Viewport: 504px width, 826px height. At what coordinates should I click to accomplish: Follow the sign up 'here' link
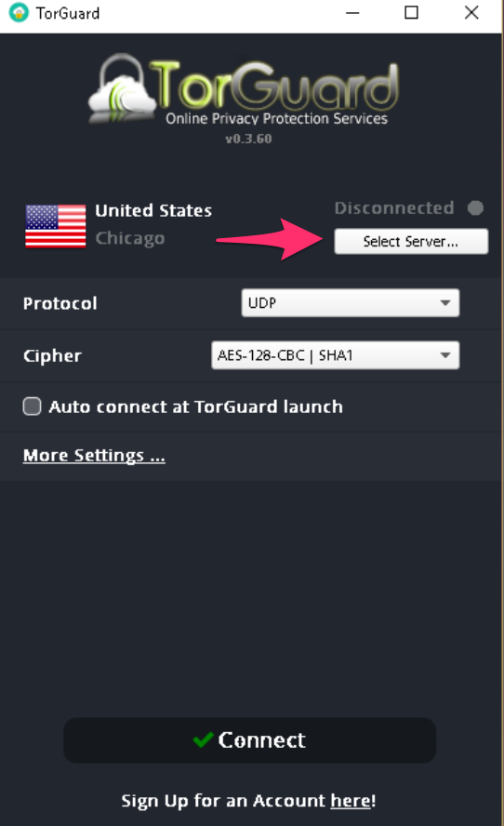click(x=351, y=801)
